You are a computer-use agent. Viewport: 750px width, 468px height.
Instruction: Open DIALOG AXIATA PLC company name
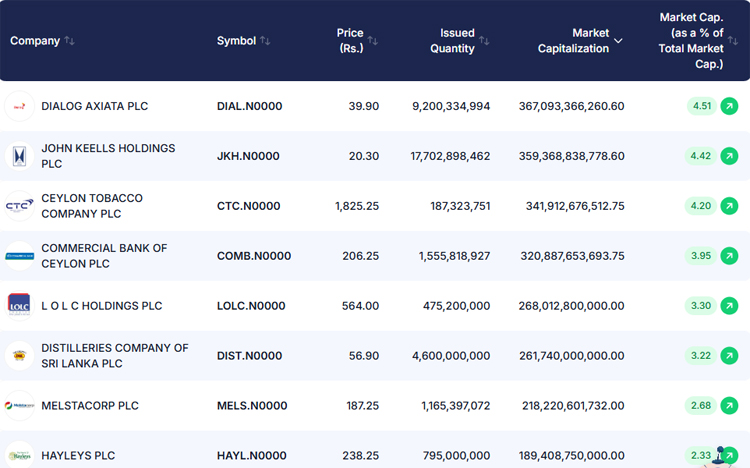coord(95,106)
